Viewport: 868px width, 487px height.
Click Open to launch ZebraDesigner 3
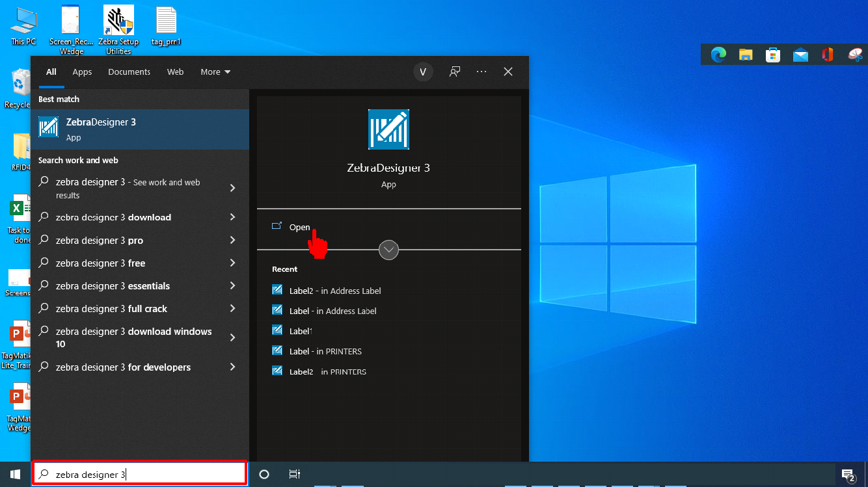point(299,227)
